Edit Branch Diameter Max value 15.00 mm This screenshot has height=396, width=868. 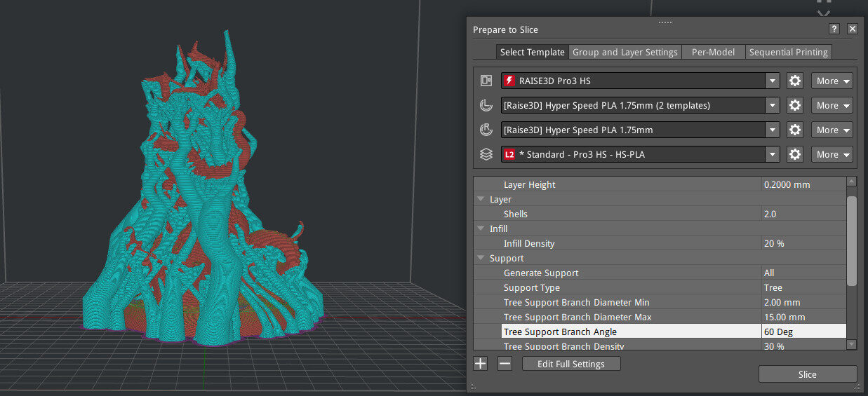[x=803, y=318]
